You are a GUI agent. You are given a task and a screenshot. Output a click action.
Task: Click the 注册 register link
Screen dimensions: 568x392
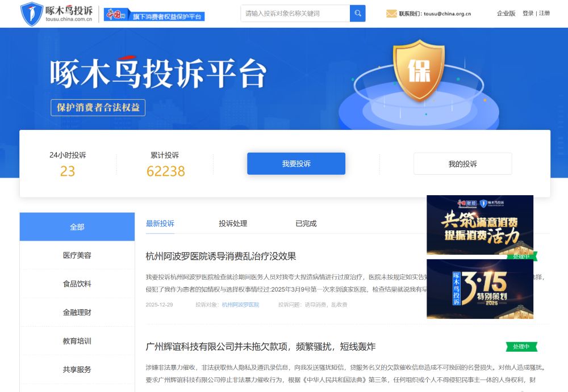click(544, 14)
